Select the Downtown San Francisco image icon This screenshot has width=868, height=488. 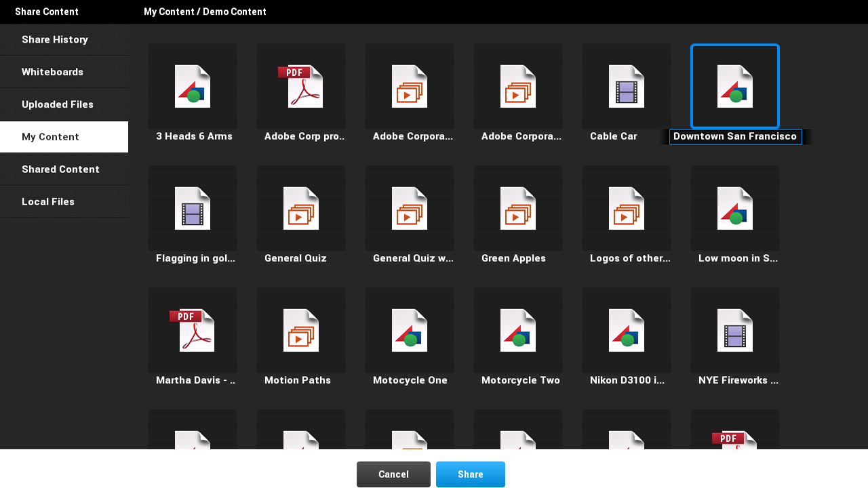pos(735,87)
